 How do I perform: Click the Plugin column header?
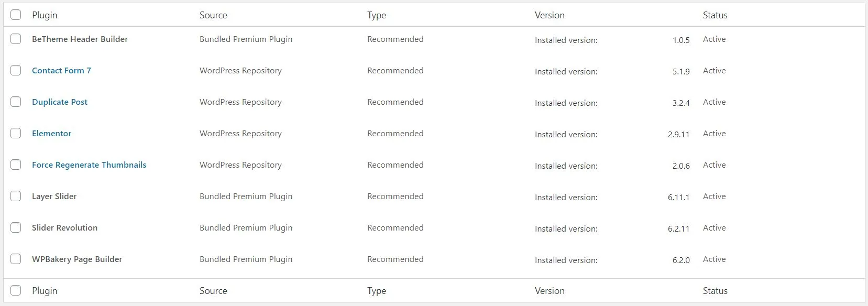[x=45, y=15]
